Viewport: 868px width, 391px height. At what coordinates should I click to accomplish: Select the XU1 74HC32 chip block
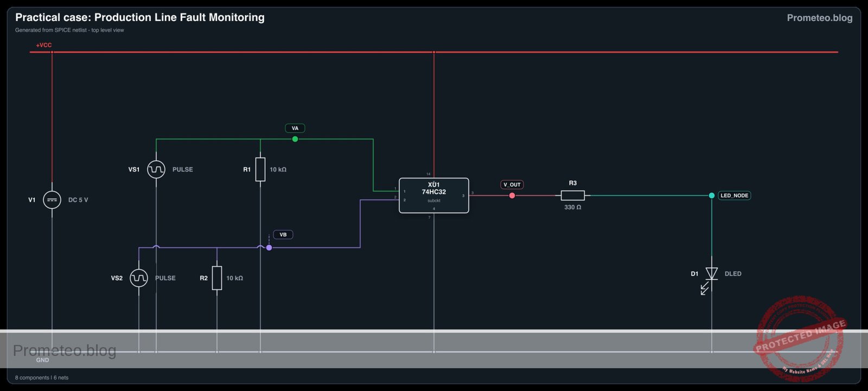(434, 195)
